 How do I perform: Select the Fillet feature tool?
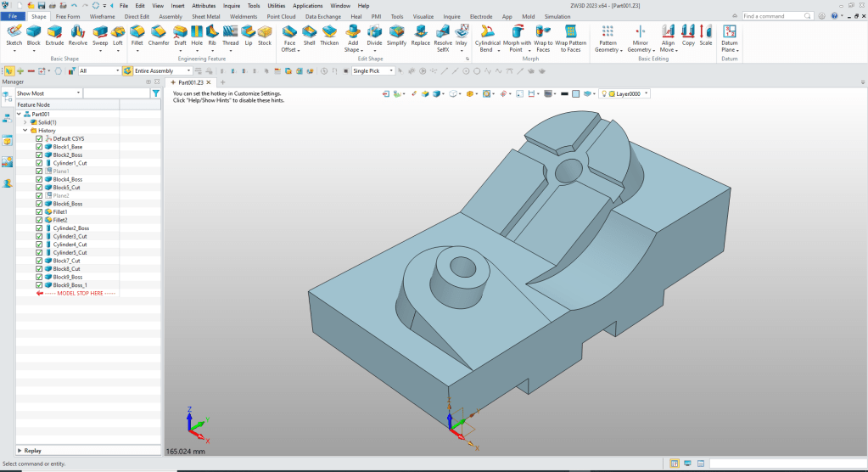click(137, 32)
